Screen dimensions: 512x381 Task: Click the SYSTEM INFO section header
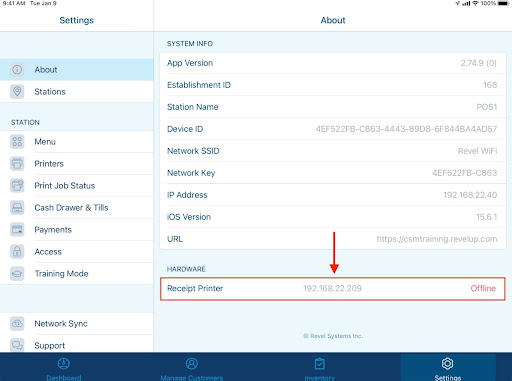coord(190,44)
